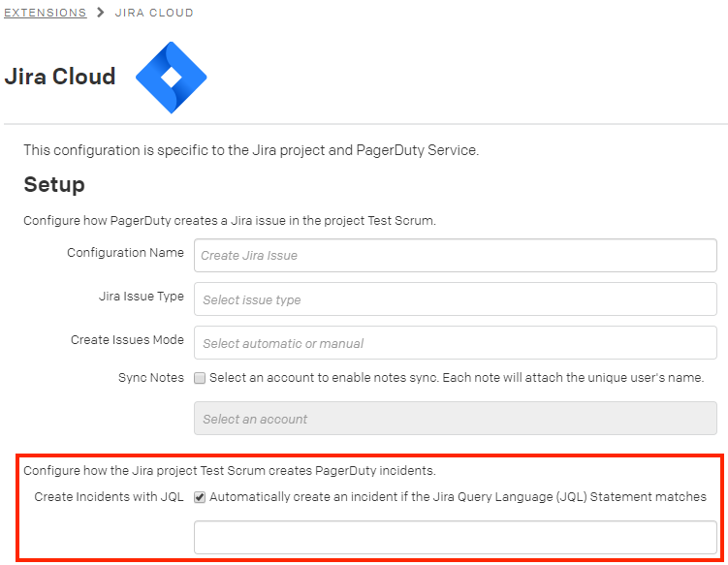
Task: Open the Select an account dropdown
Action: (x=456, y=419)
